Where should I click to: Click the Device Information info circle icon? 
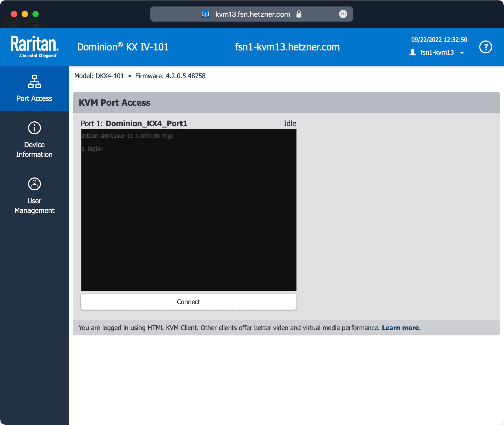pyautogui.click(x=34, y=128)
